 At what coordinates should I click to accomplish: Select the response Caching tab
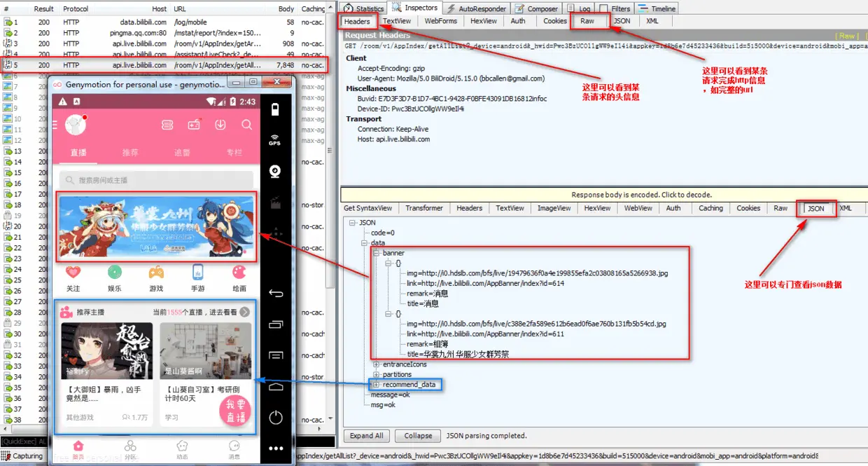click(x=710, y=208)
